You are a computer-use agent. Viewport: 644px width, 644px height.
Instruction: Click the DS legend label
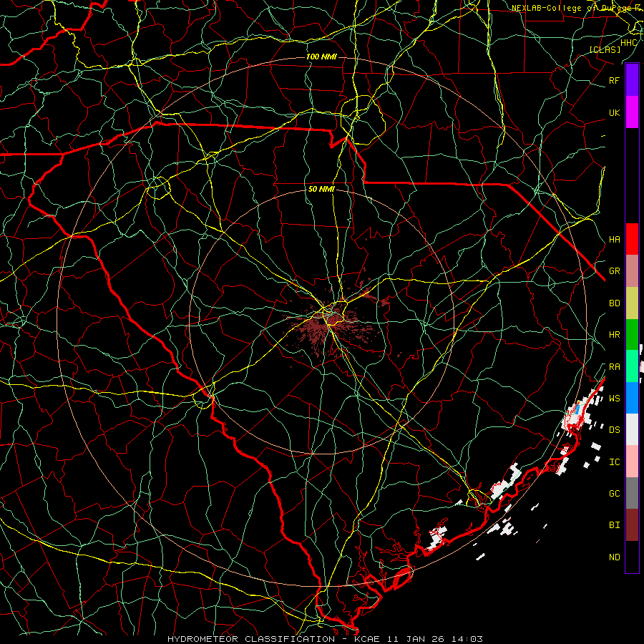coord(614,430)
